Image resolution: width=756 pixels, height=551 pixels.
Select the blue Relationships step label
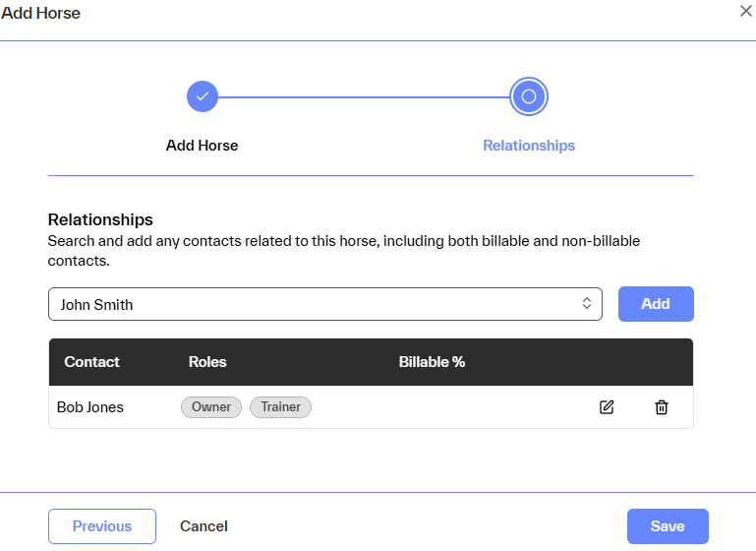529,146
